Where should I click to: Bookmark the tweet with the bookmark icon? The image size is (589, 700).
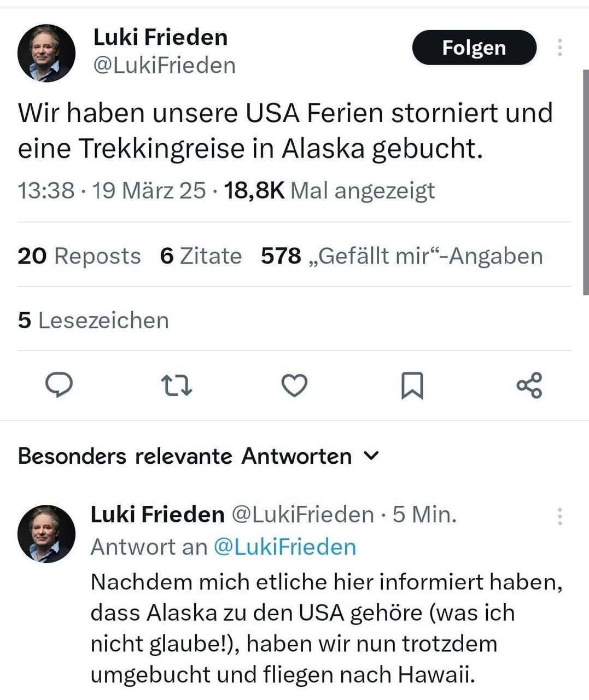412,386
